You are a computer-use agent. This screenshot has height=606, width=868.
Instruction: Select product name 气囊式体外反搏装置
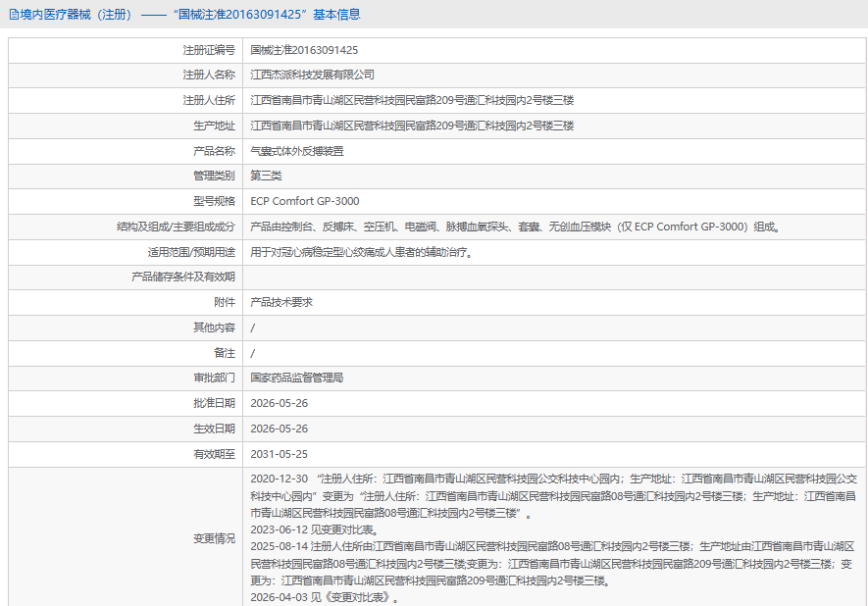(297, 151)
